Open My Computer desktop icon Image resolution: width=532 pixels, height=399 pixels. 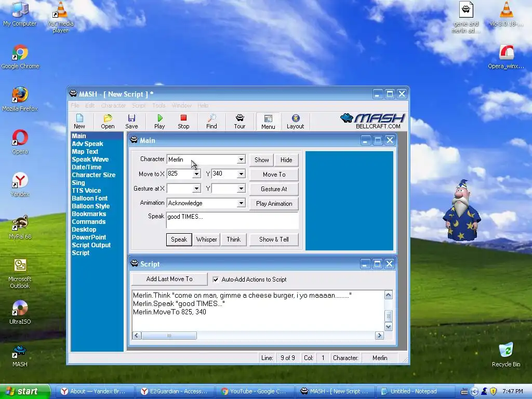pos(20,14)
